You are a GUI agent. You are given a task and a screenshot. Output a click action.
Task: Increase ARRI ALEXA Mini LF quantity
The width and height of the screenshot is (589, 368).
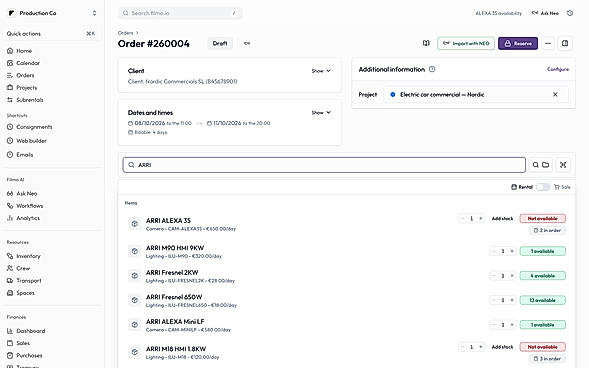512,325
